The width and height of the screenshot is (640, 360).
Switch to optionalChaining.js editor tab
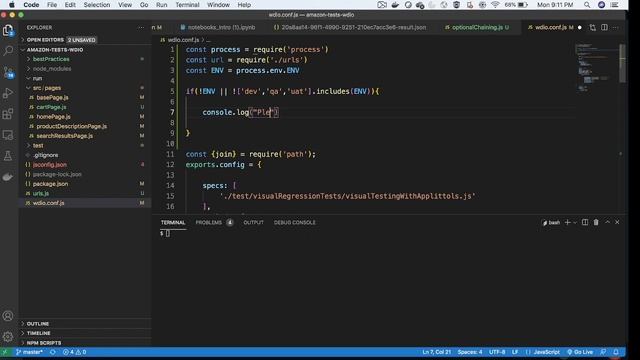[477, 27]
